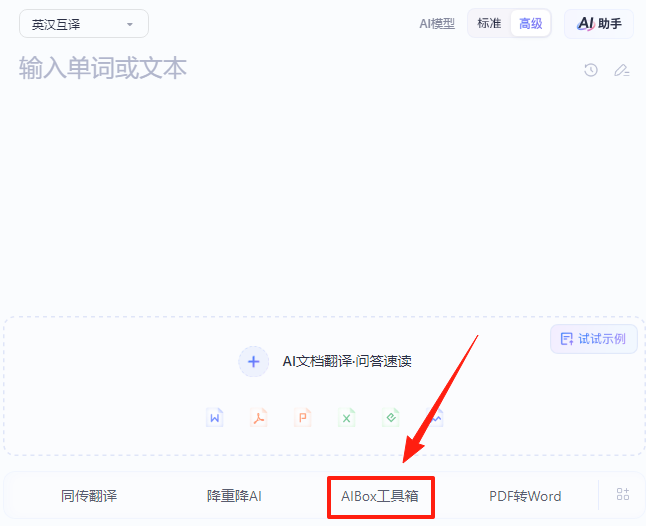
Task: Click the edit pencil icon
Action: (622, 70)
